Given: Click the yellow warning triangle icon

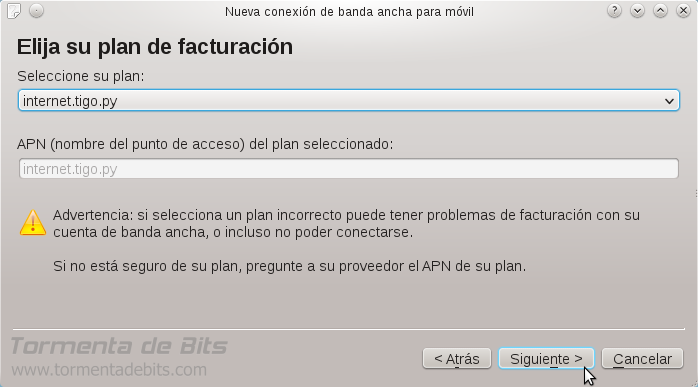Looking at the screenshot, I should [33, 222].
